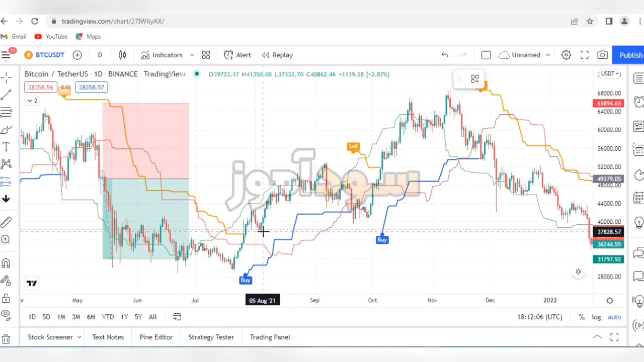Expand the collapsed indicator legend showing 2
The image size is (644, 362).
(x=32, y=101)
